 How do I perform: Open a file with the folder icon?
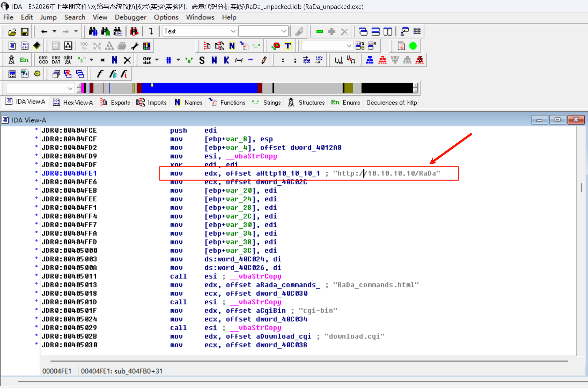(12, 32)
